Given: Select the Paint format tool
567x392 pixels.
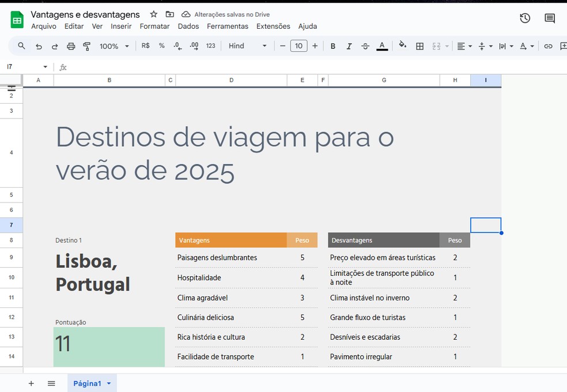Looking at the screenshot, I should [x=86, y=46].
